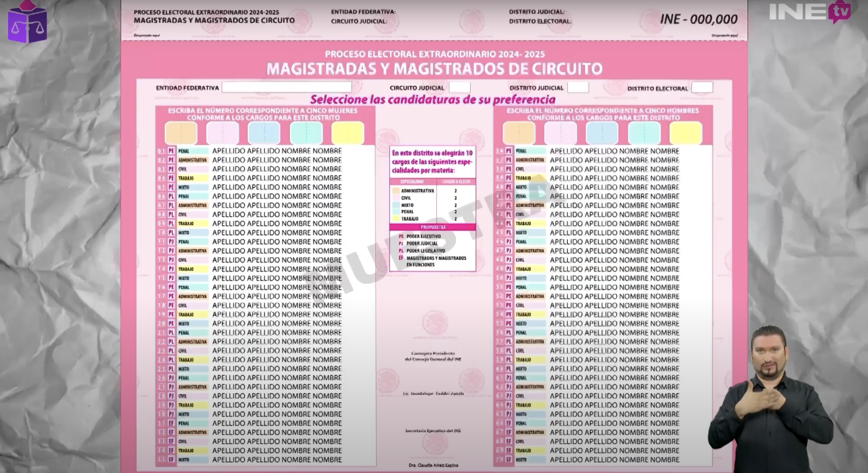Screen dimensions: 868x473
Task: Click DISTRITO JUDICIAL label on ballot stub
Action: [x=537, y=12]
